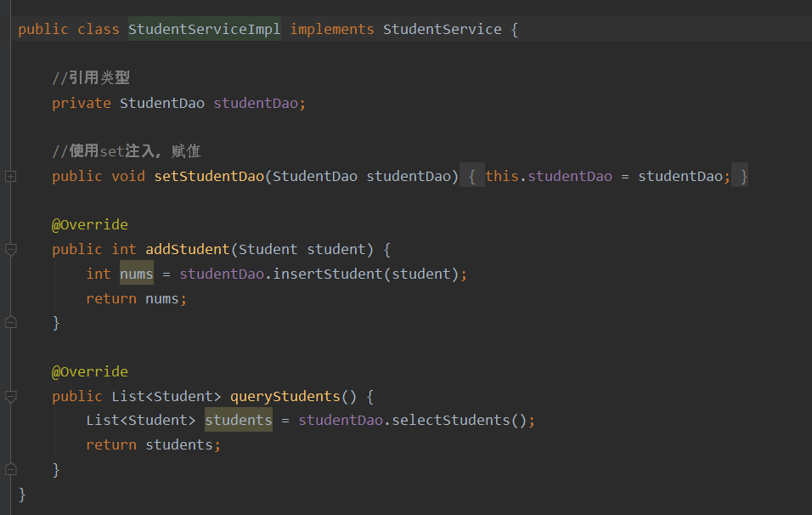Click the 'implements' keyword
Screen dimensions: 812x515
pyautogui.click(x=332, y=29)
